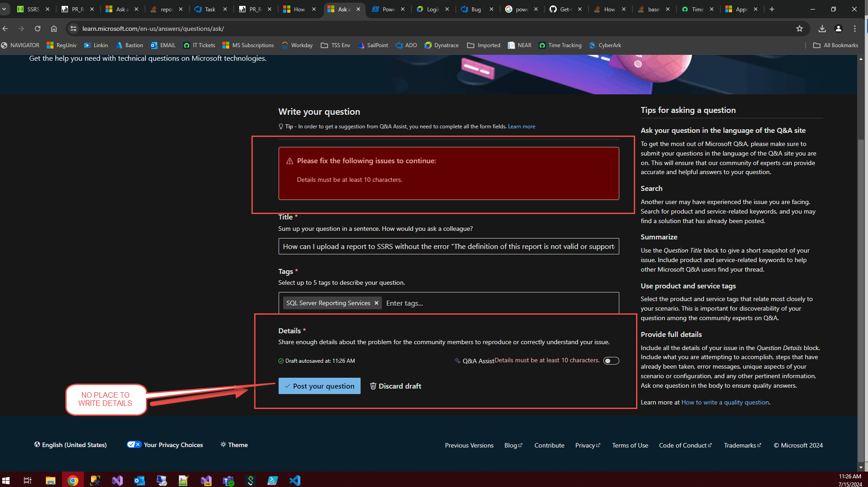Expand the All Bookmarks panel
The height and width of the screenshot is (487, 868).
pyautogui.click(x=835, y=45)
